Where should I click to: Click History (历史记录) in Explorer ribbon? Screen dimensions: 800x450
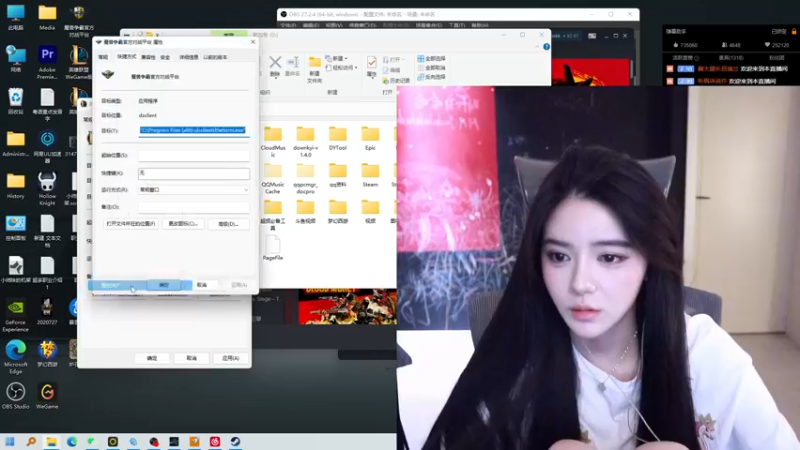click(x=396, y=81)
